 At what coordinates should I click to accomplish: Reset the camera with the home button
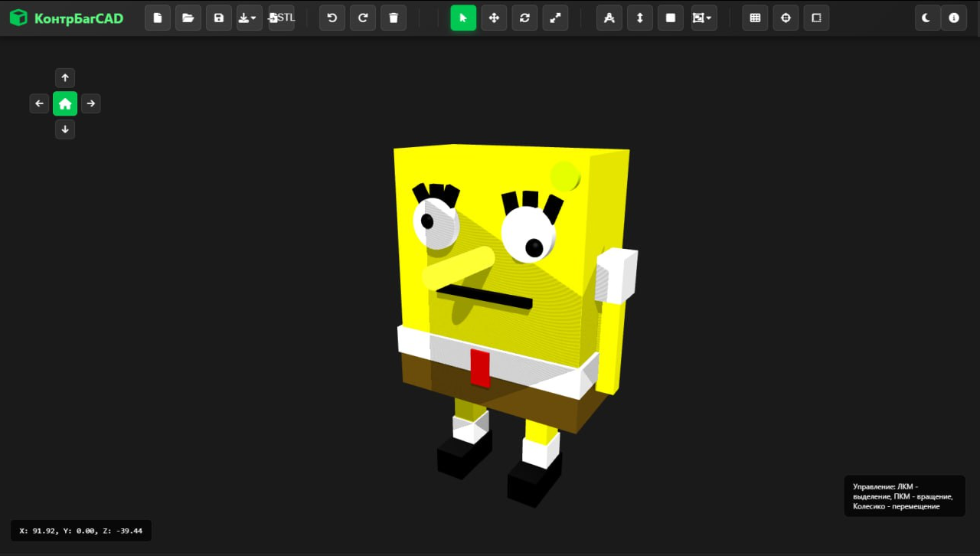(65, 103)
